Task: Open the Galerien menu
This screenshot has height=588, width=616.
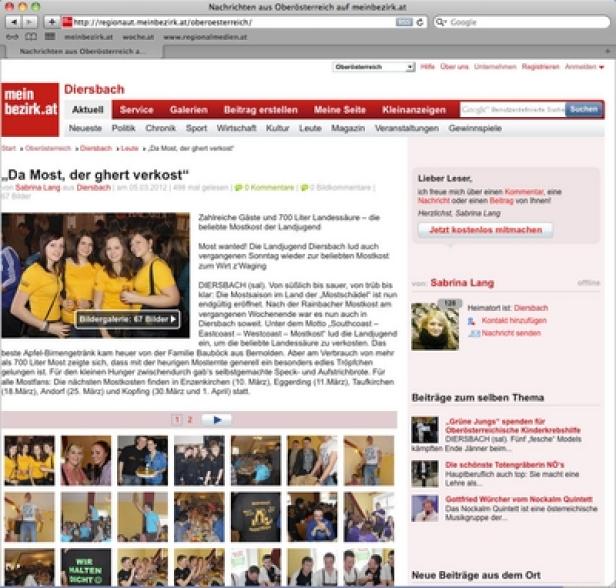Action: click(189, 110)
